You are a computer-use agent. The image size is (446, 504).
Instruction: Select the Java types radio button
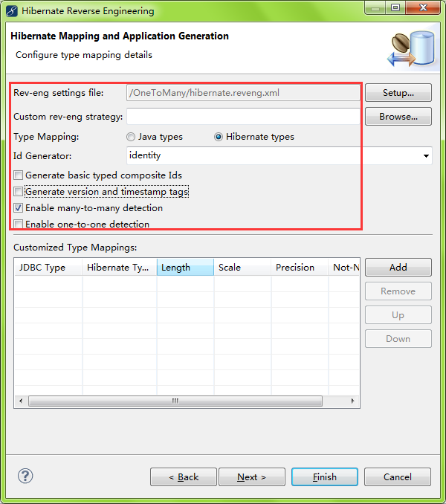coord(131,137)
